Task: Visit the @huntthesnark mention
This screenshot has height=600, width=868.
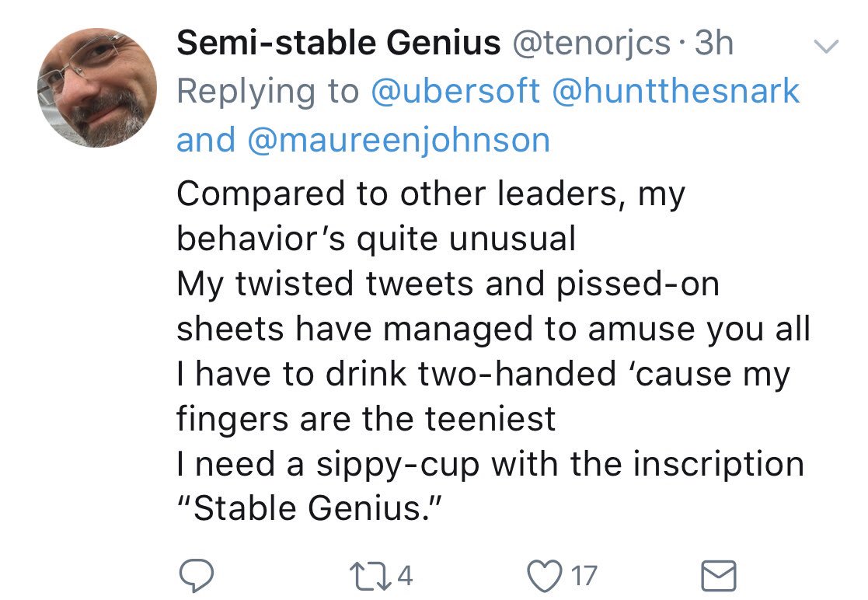Action: [676, 92]
